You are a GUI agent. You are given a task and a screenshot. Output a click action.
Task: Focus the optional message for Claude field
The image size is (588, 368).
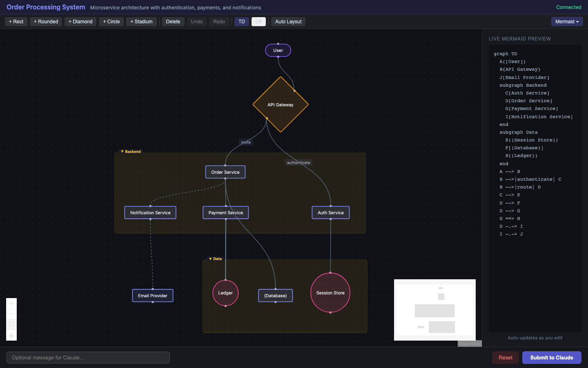[88, 357]
